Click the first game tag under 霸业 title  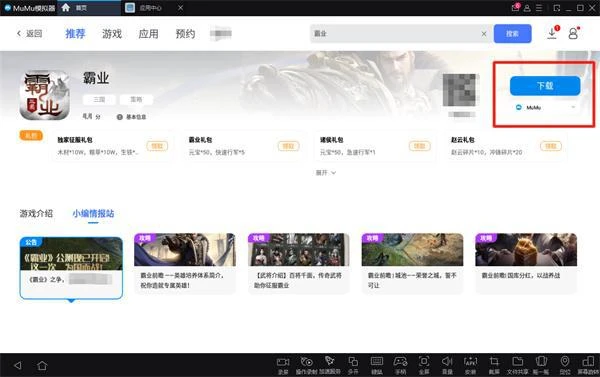tap(99, 100)
